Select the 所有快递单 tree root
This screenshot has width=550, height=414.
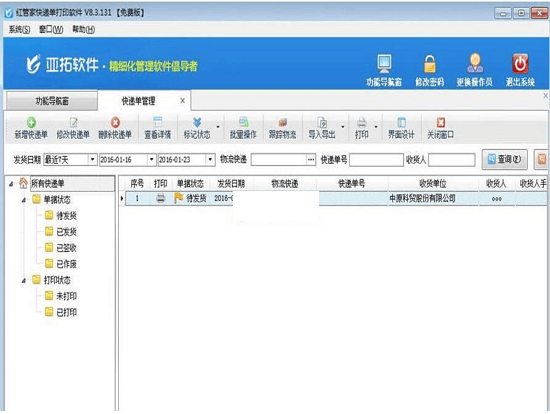(x=72, y=183)
